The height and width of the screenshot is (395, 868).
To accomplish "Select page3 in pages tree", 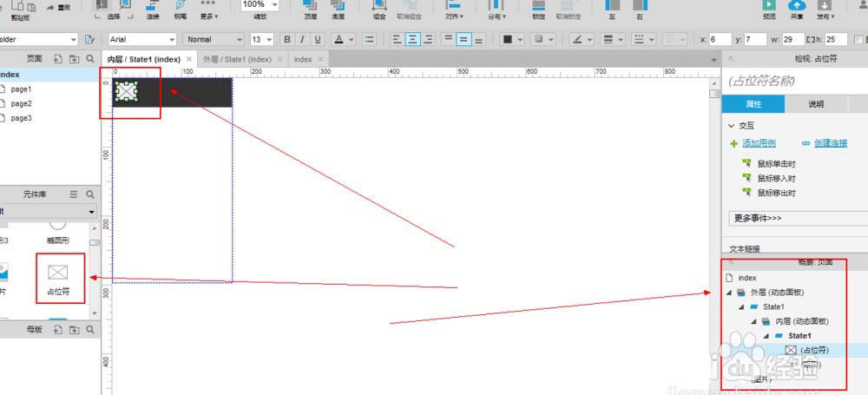I will click(x=22, y=118).
